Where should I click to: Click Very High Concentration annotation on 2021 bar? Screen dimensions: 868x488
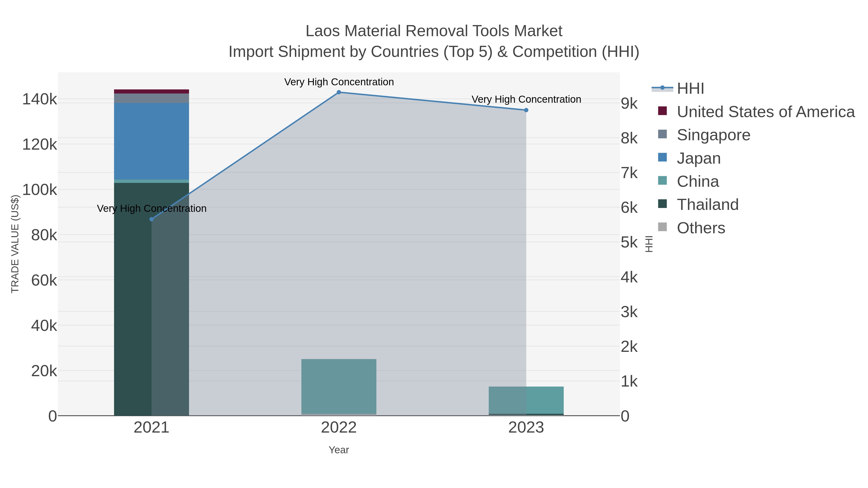[152, 208]
